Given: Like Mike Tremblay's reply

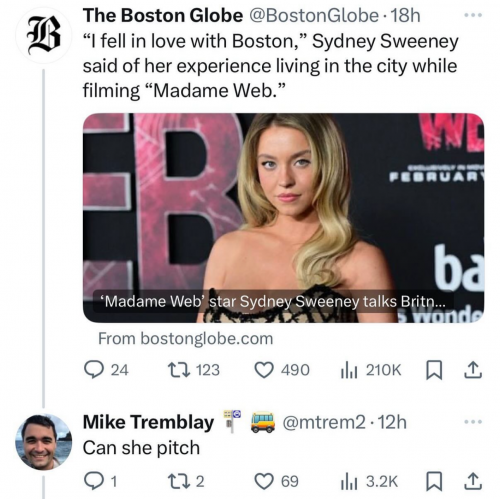Looking at the screenshot, I should pos(277,481).
